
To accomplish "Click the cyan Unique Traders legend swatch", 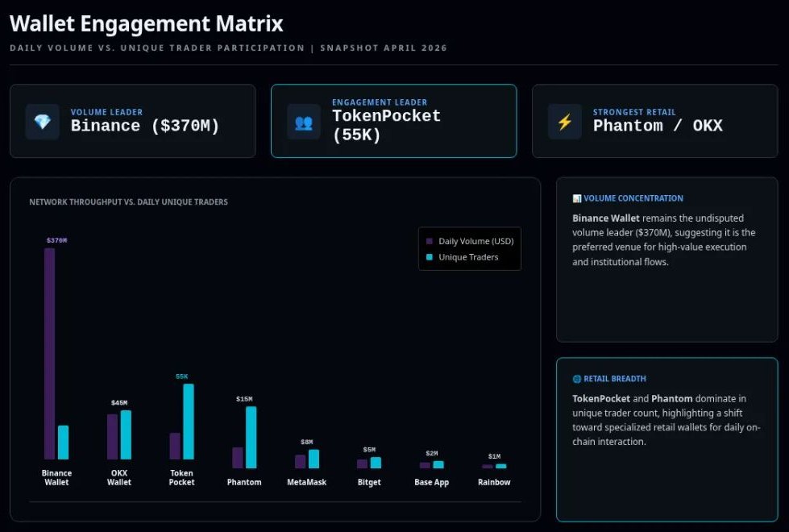I will click(x=430, y=257).
